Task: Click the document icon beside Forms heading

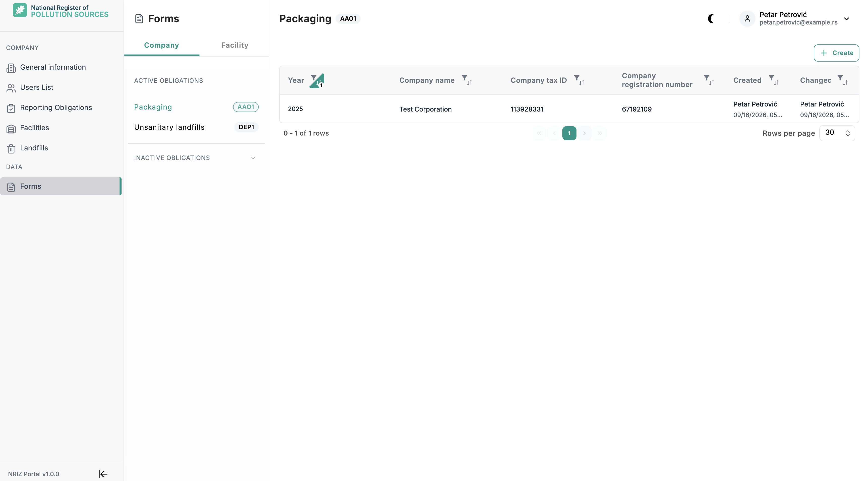Action: tap(139, 19)
